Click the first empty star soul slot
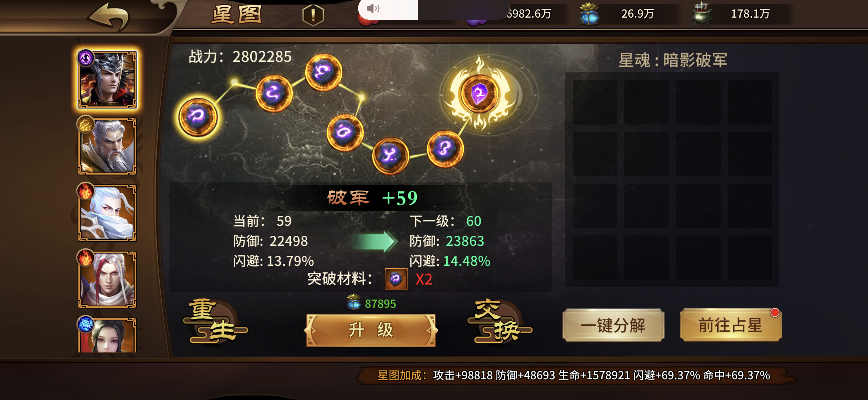The width and height of the screenshot is (868, 400). click(594, 102)
